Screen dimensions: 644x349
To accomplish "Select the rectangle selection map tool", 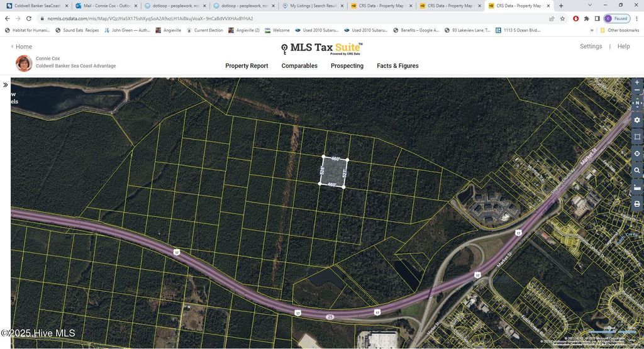I will click(636, 137).
